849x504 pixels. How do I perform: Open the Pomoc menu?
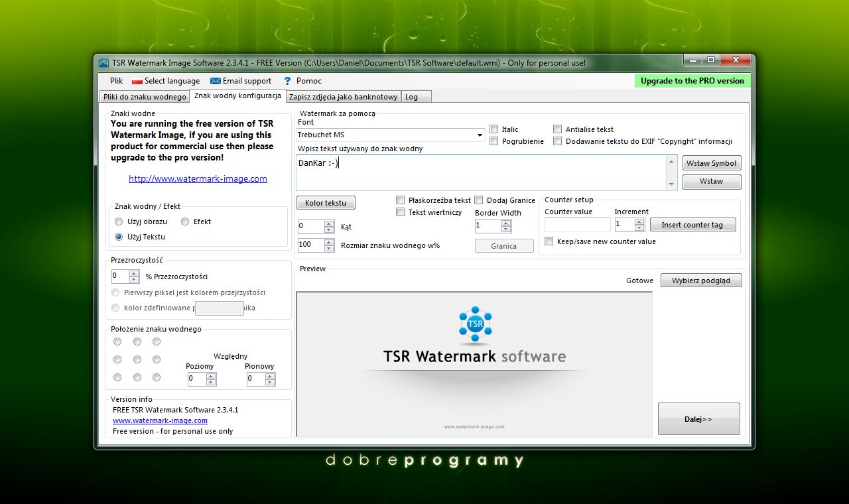click(309, 81)
